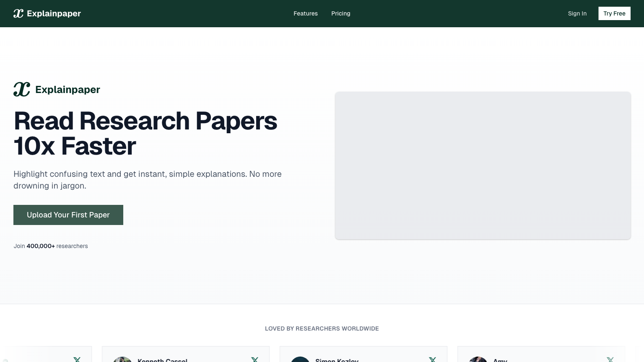Click the X icon on Kenneth Cassel's card
Screen dimensions: 644x362
pos(254,359)
